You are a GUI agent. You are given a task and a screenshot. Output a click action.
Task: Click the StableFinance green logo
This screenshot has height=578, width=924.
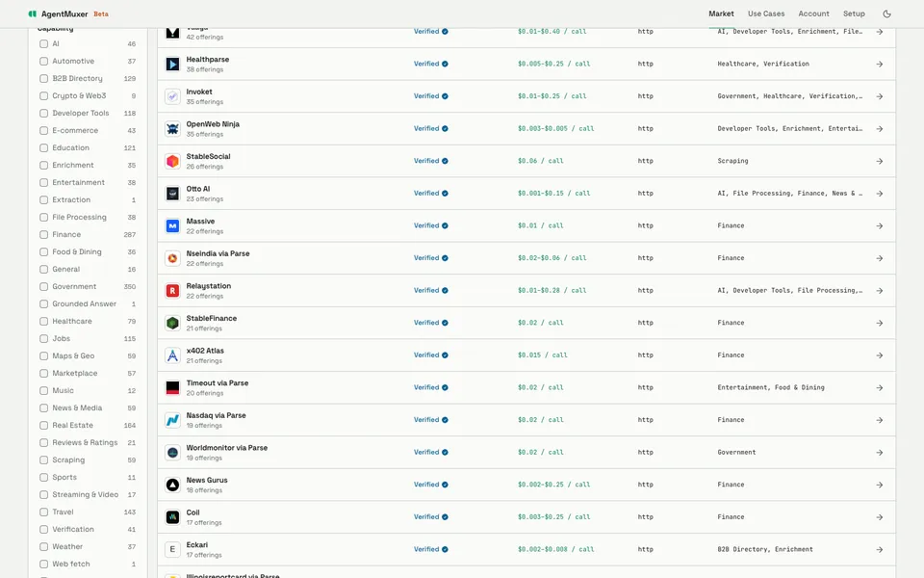pyautogui.click(x=172, y=324)
